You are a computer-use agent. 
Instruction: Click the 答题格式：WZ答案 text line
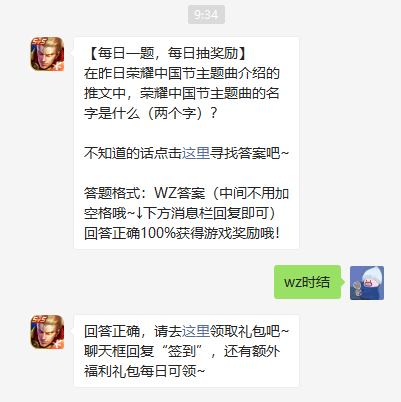(x=186, y=193)
